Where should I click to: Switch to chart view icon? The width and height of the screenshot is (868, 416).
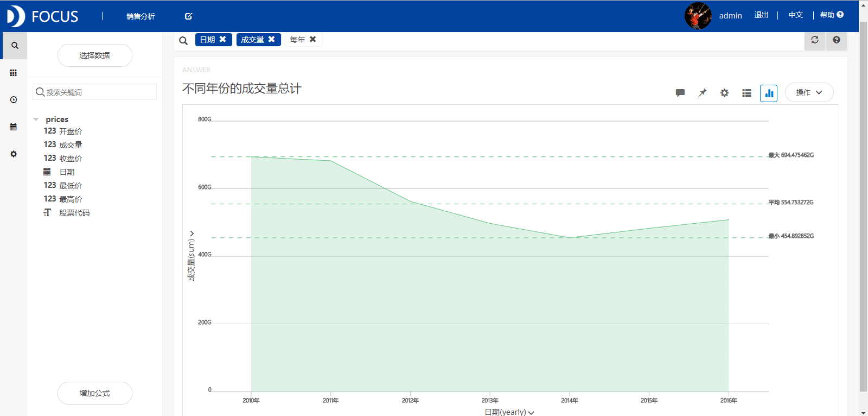(769, 93)
